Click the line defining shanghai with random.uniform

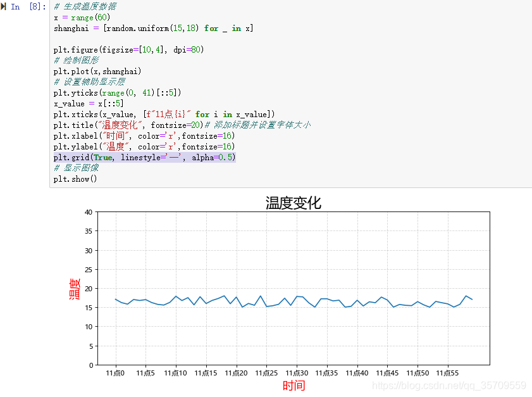153,28
